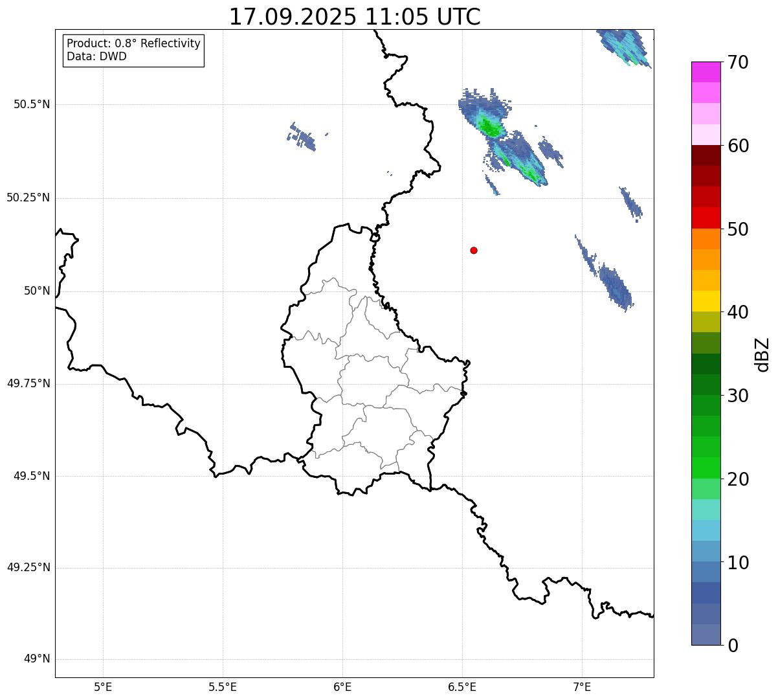Click the 49.75°N latitude label
The image size is (778, 700).
pyautogui.click(x=28, y=383)
